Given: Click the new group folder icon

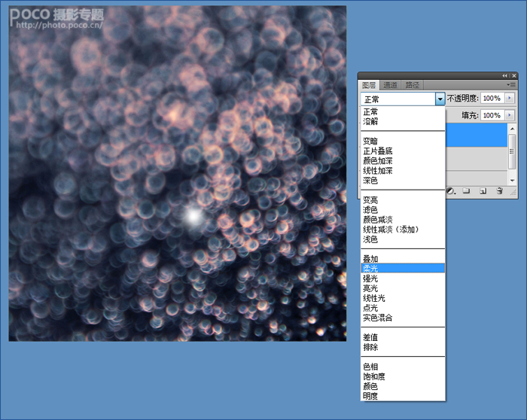Looking at the screenshot, I should pos(466,191).
